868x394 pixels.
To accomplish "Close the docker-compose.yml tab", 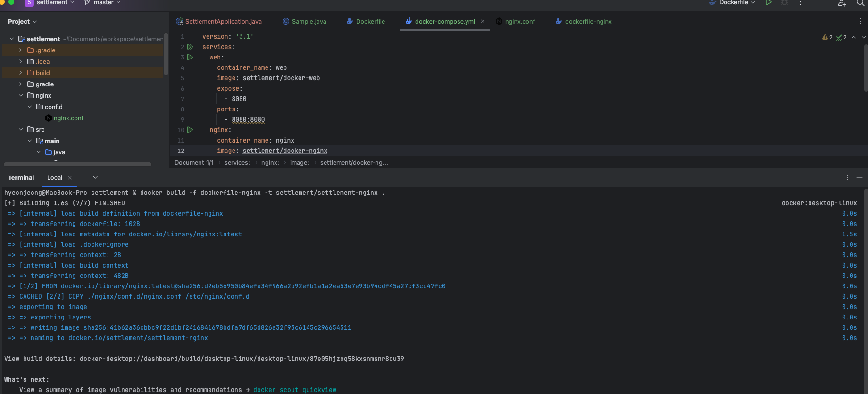I will click(x=483, y=21).
